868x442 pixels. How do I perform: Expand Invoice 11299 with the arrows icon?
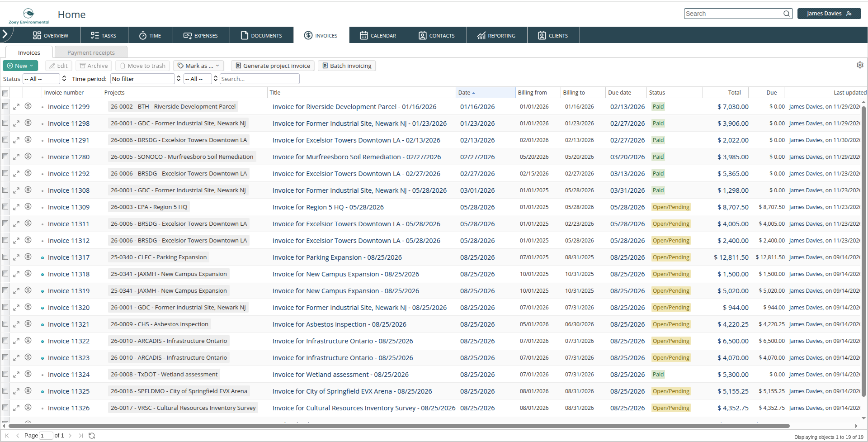pyautogui.click(x=16, y=107)
